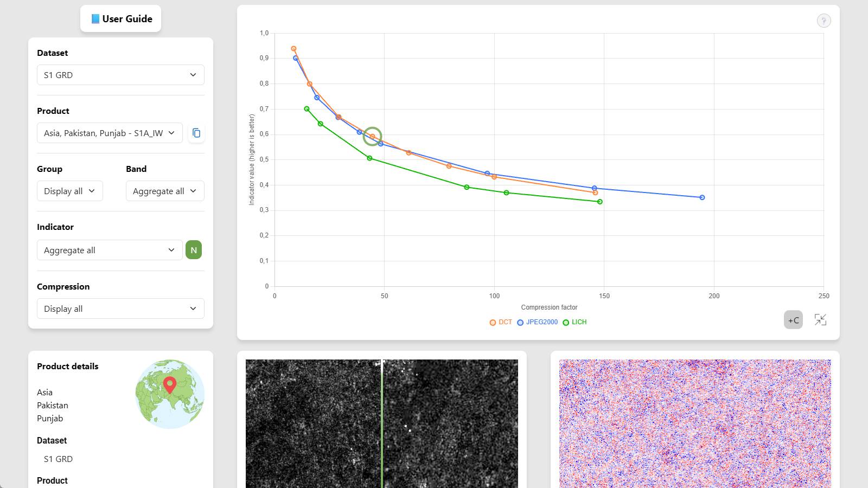Select the circled DCT data point
This screenshot has height=488, width=868.
(372, 136)
